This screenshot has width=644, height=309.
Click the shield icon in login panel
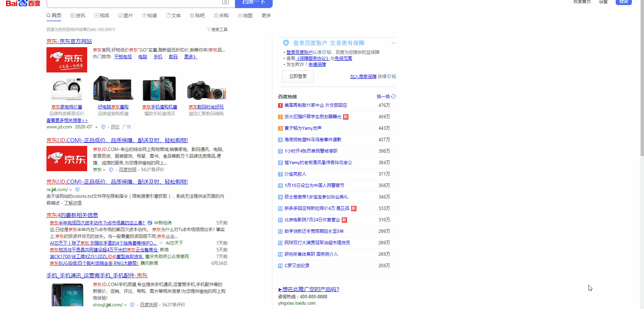point(286,43)
